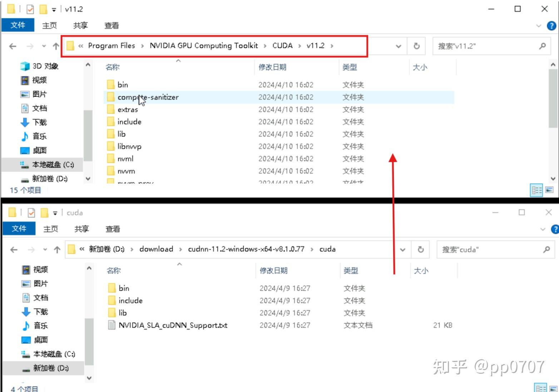Switch to the 查看 ribbon tab
Screen dimensions: 559x392
(112, 25)
